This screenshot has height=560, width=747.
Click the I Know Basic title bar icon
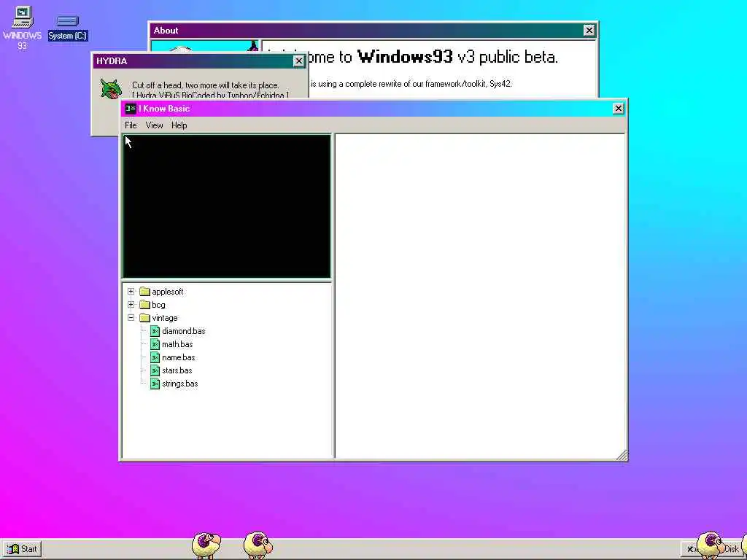coord(131,109)
